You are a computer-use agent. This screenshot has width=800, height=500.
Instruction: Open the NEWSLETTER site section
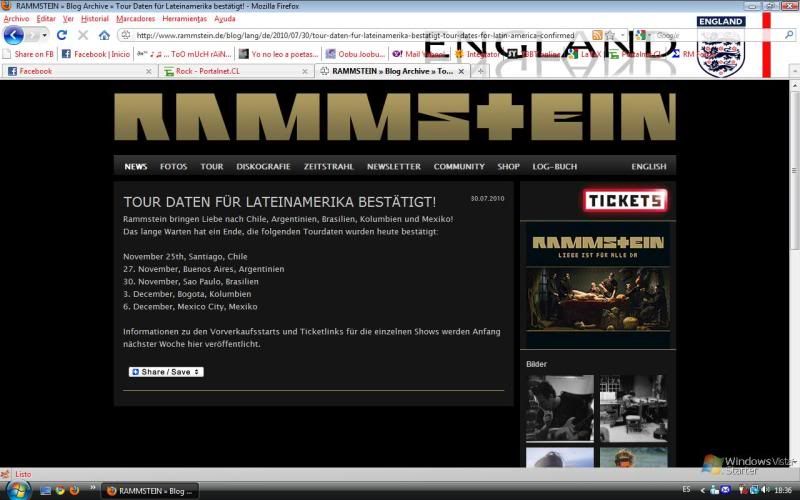click(394, 167)
